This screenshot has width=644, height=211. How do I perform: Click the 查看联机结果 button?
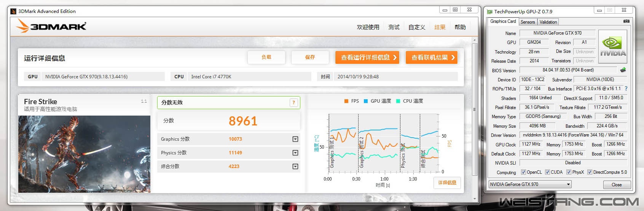click(x=432, y=57)
